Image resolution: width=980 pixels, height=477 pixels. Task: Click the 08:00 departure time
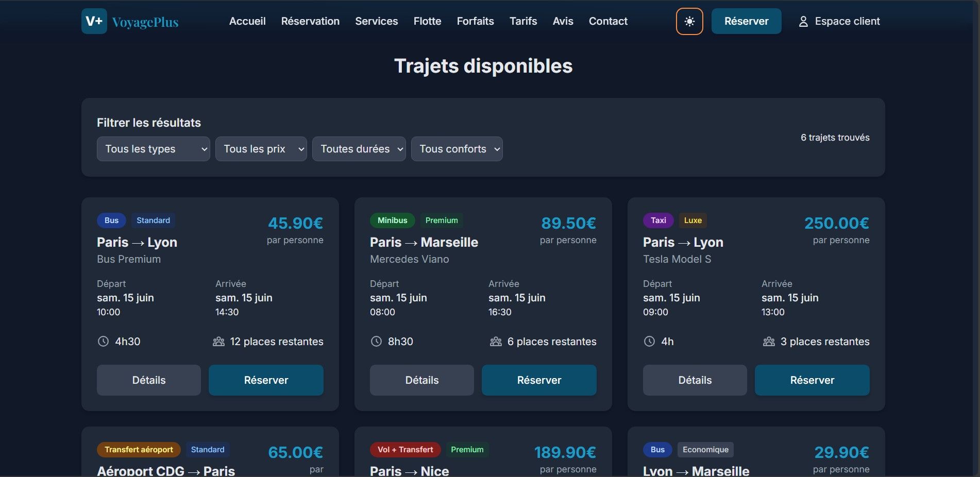382,312
